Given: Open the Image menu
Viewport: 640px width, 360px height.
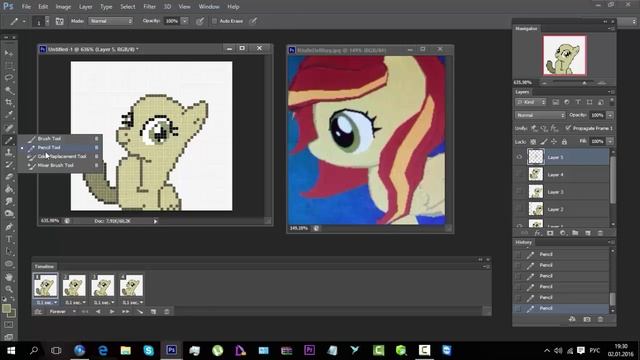Looking at the screenshot, I should coord(63,7).
